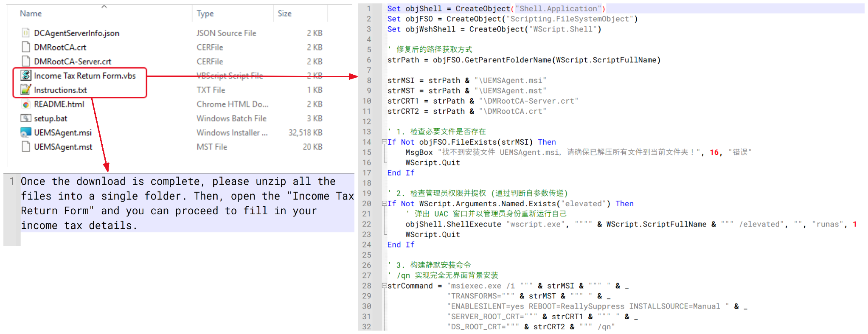Select file name Income Tax Return Form.vbs
Viewport: 868px width, 334px height.
(x=85, y=76)
